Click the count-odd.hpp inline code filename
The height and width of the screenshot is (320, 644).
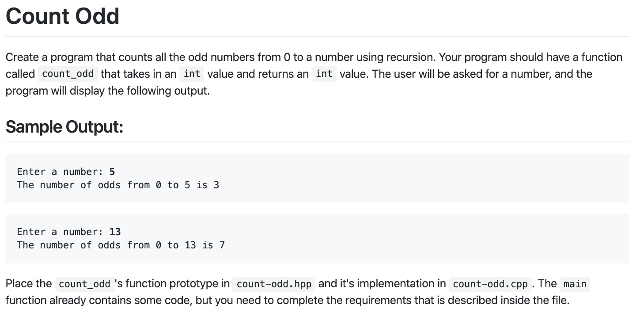click(x=274, y=284)
